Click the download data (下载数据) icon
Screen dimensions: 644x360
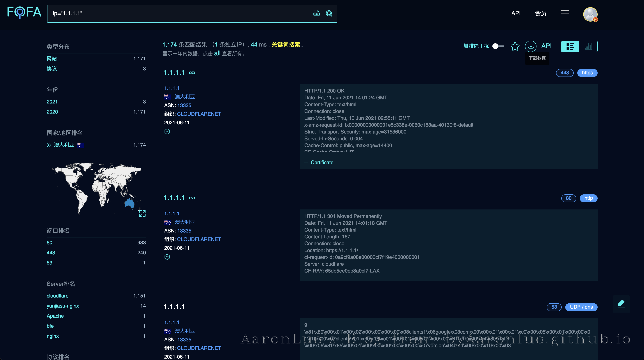(531, 46)
